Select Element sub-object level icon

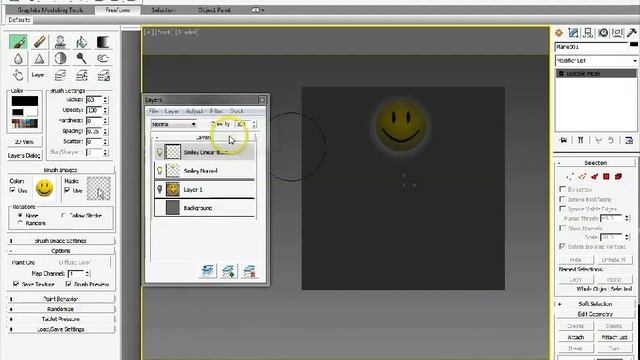point(618,176)
